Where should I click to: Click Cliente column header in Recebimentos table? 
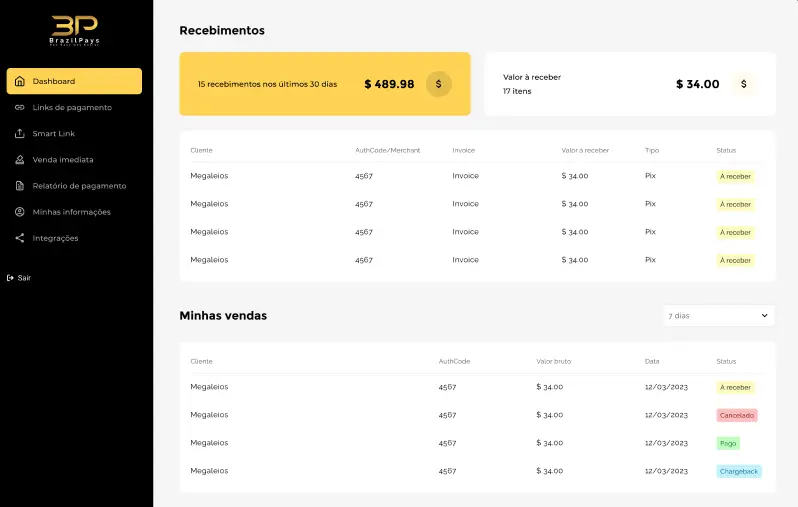(202, 150)
